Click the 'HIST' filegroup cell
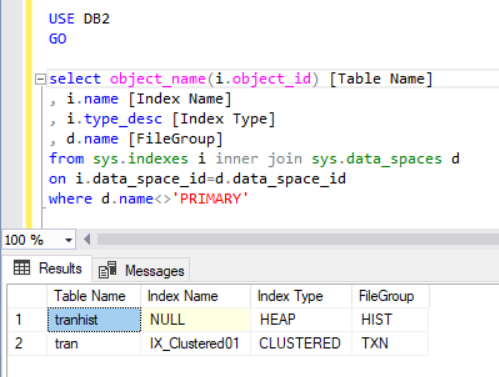This screenshot has height=377, width=499. tap(390, 320)
